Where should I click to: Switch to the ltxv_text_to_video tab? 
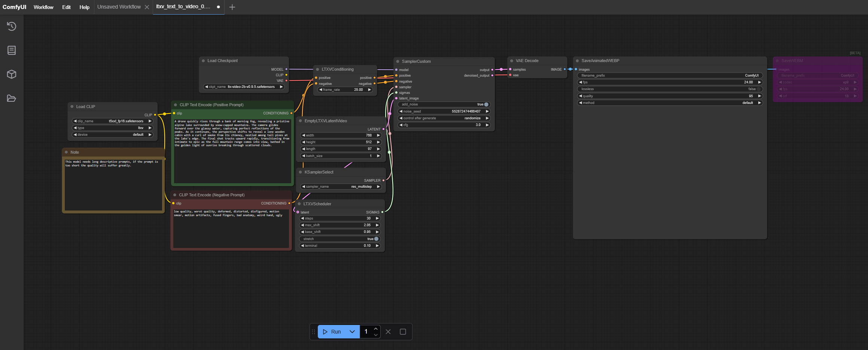pyautogui.click(x=183, y=7)
